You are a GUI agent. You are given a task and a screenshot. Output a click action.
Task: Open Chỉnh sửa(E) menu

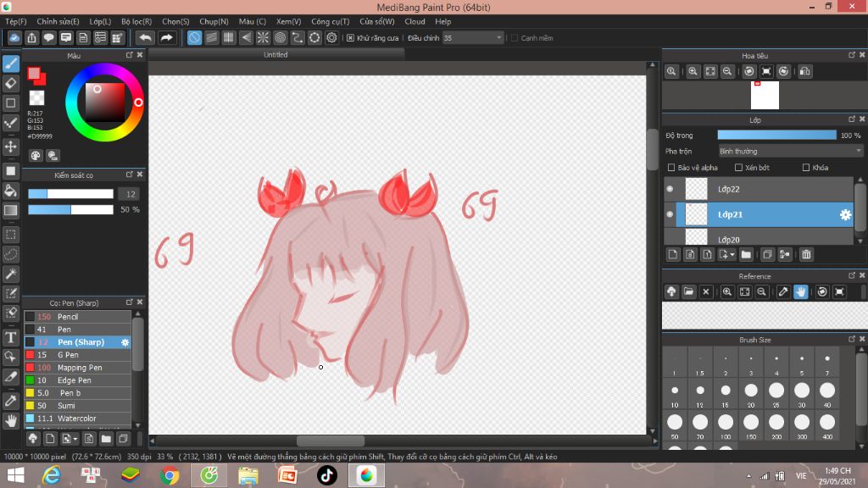point(58,21)
